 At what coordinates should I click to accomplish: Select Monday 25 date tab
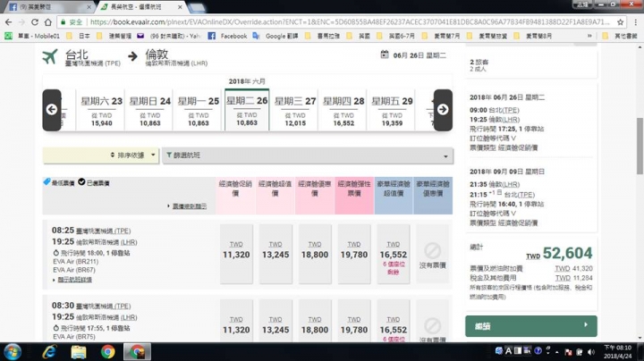(199, 110)
